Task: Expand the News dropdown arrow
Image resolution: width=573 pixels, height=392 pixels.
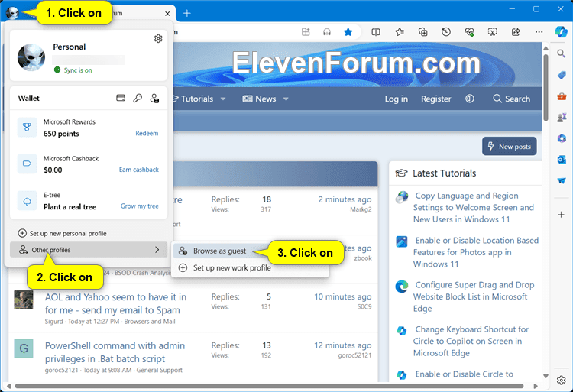Action: click(286, 99)
